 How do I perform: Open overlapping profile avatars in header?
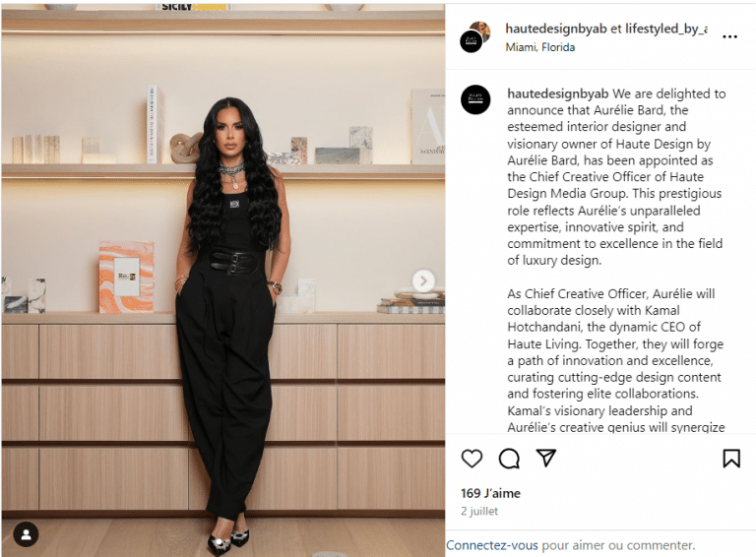[474, 36]
